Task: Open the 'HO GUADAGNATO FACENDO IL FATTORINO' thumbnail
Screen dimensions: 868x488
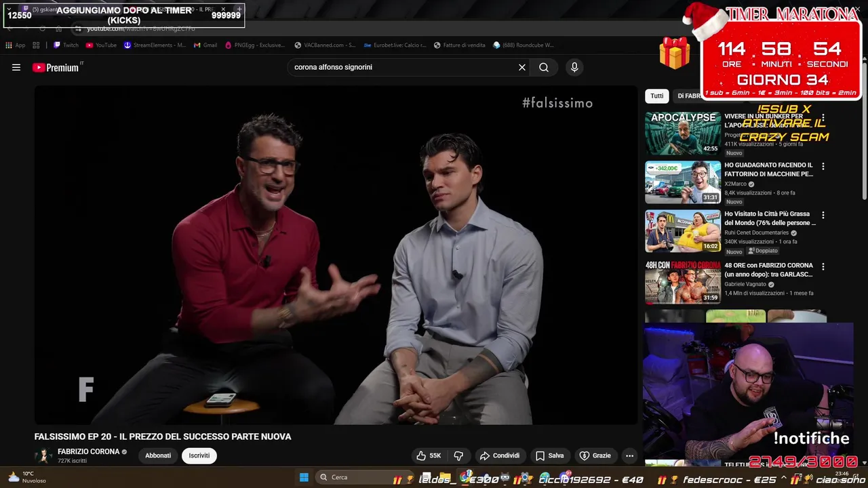Action: (x=683, y=182)
